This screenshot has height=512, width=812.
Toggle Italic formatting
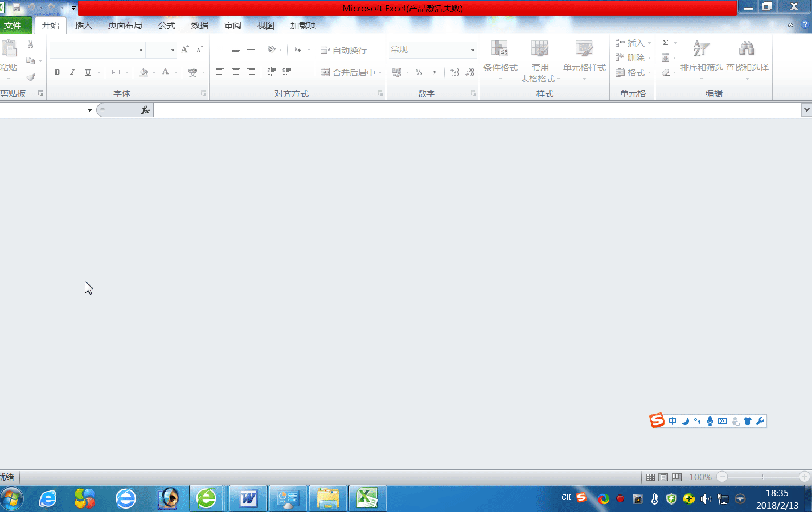click(x=72, y=72)
